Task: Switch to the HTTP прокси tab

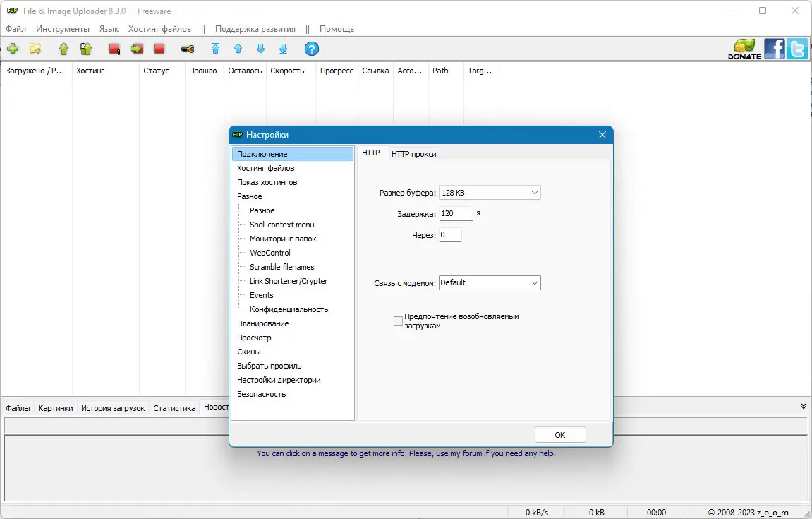Action: [x=414, y=154]
